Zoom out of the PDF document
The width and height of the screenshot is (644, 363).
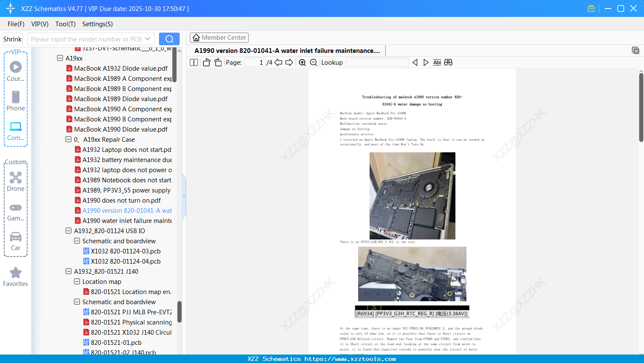pyautogui.click(x=314, y=63)
